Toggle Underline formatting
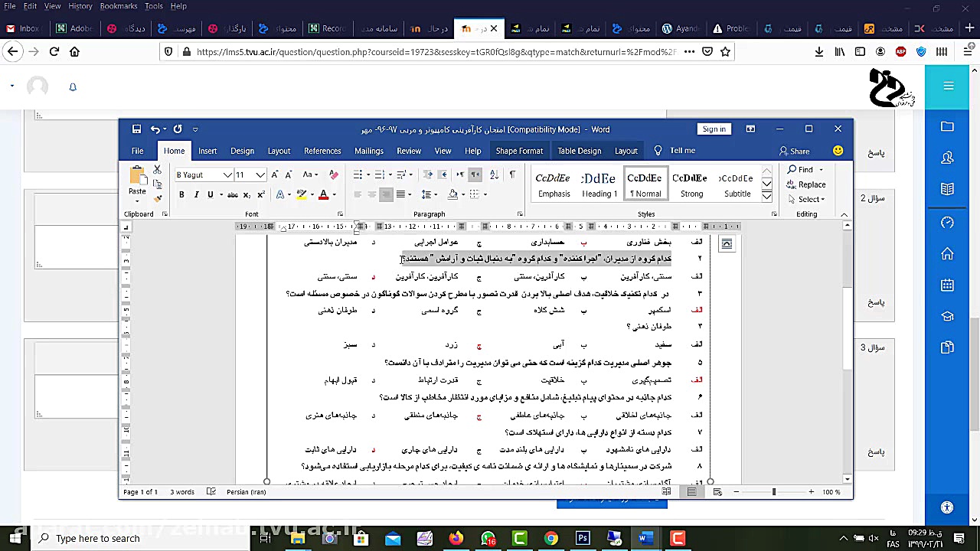 (210, 195)
